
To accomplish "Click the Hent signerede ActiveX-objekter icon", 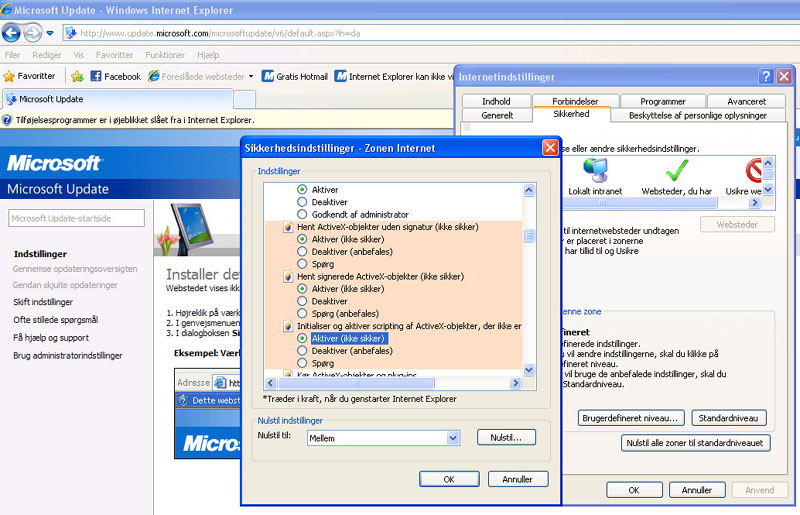I will click(288, 277).
